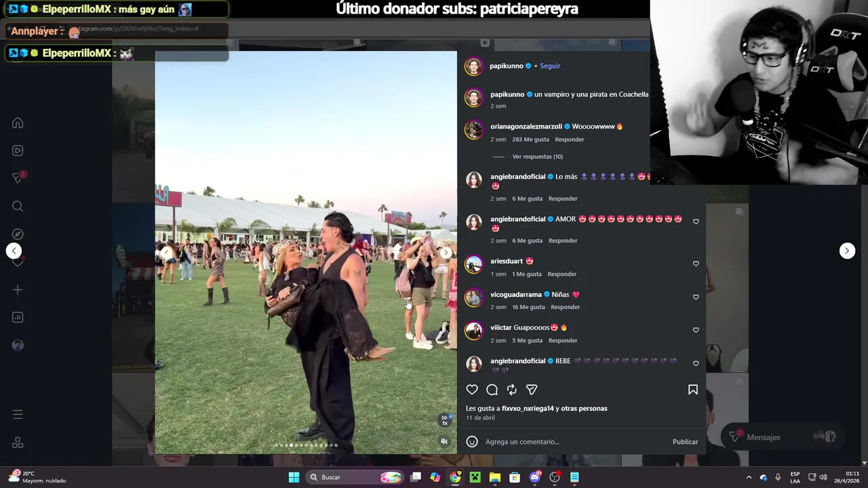Like vicoguadarrama's Niñas comment
This screenshot has height=488, width=868.
click(696, 297)
